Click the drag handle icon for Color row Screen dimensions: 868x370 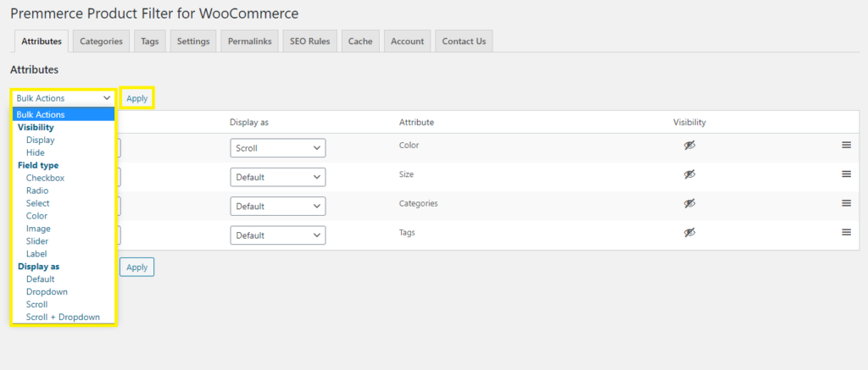pos(846,146)
